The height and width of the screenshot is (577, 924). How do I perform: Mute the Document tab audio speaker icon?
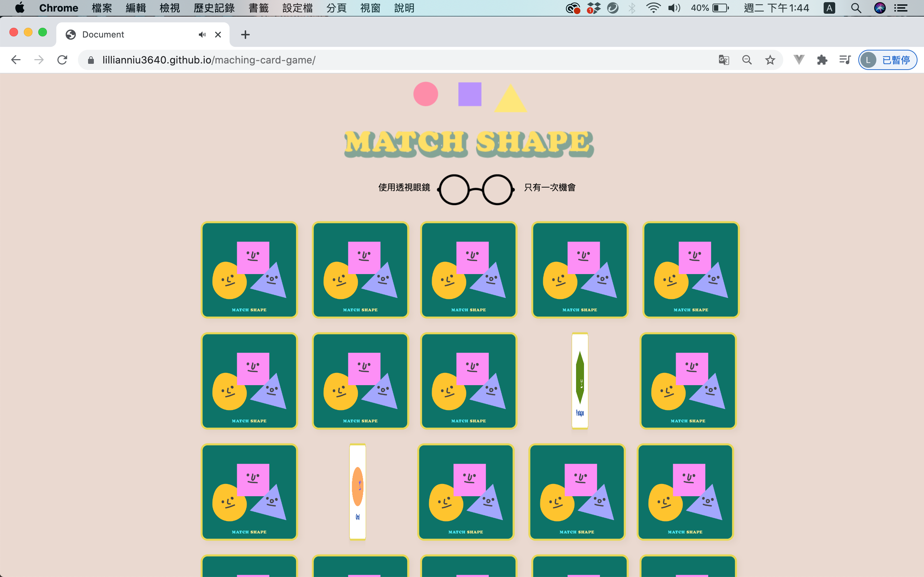pyautogui.click(x=202, y=34)
